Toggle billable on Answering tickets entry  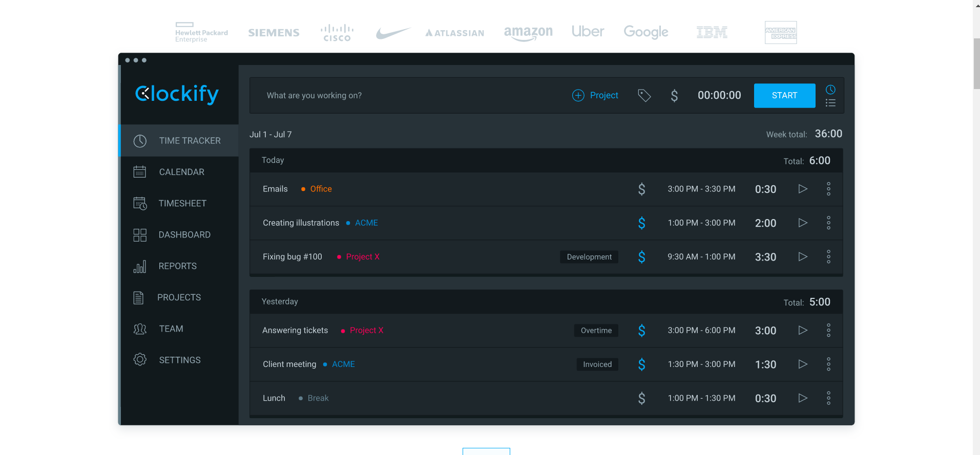coord(641,331)
